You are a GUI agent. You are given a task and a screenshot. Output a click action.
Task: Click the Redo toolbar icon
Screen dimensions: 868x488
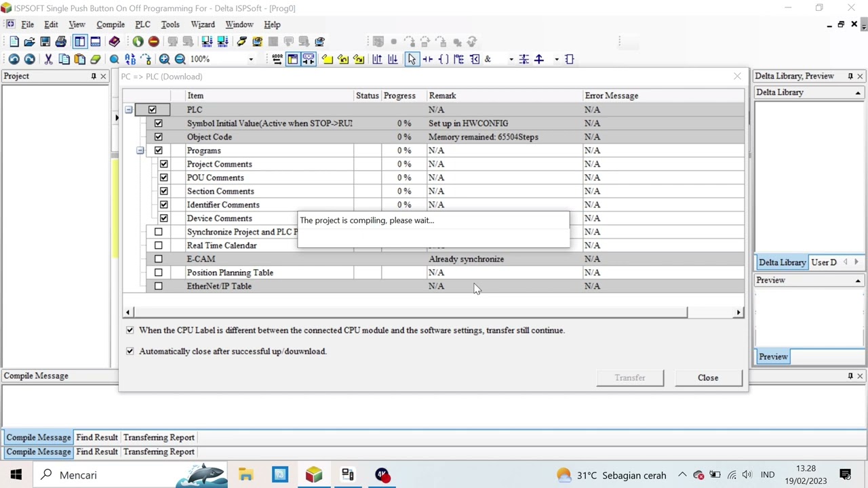click(x=29, y=60)
